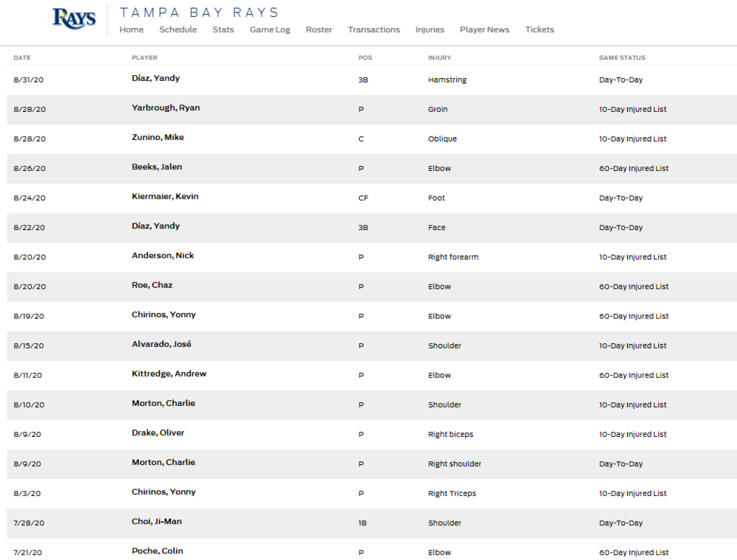Open the Roster page

(319, 29)
